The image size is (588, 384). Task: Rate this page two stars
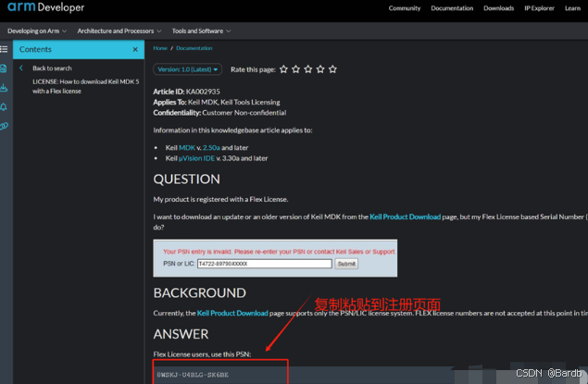coord(296,69)
